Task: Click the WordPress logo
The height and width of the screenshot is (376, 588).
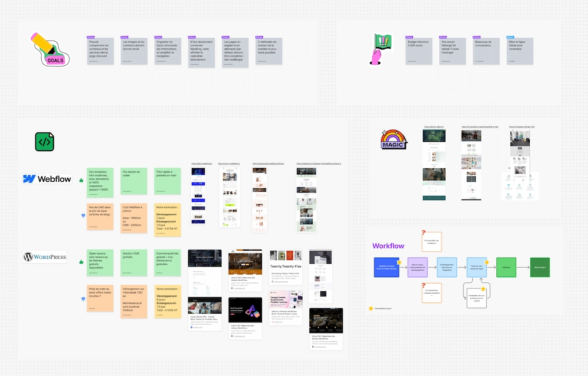Action: (x=45, y=257)
